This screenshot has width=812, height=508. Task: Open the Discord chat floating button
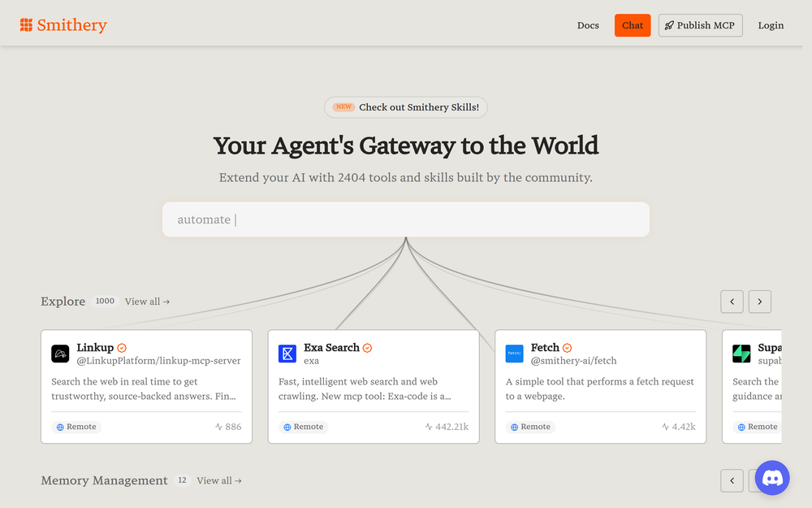click(772, 478)
